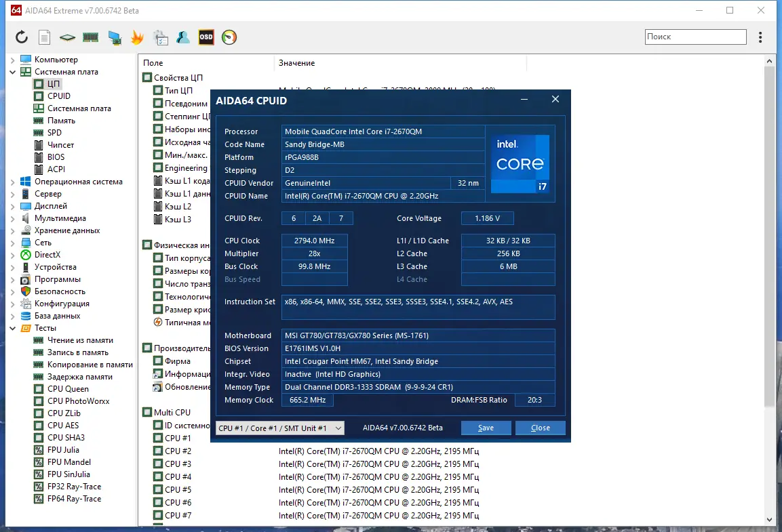Image resolution: width=782 pixels, height=532 pixels.
Task: Click the Memory Clock value 665.2 MHz
Action: (307, 400)
